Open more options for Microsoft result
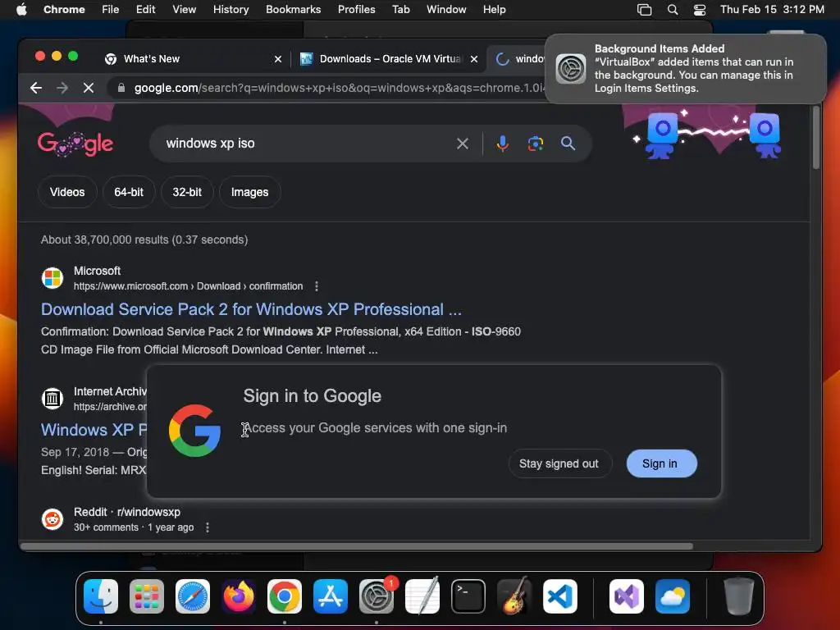840x630 pixels. point(317,286)
